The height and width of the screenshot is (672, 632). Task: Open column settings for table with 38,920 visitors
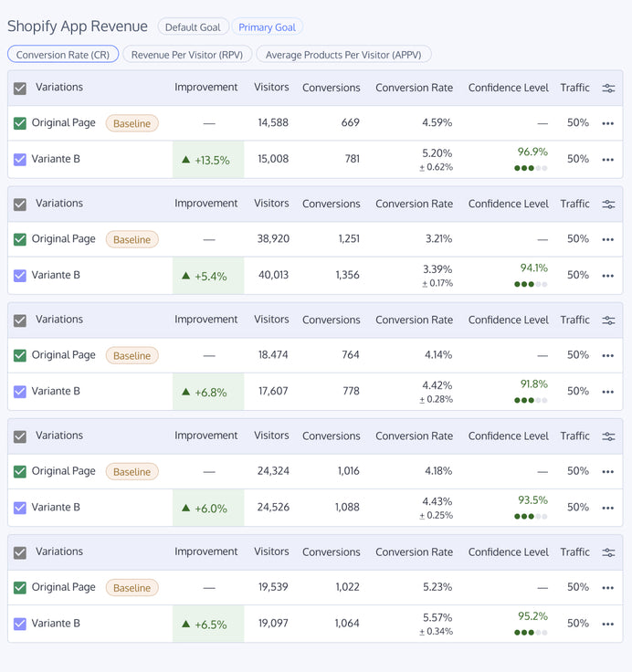coord(608,205)
